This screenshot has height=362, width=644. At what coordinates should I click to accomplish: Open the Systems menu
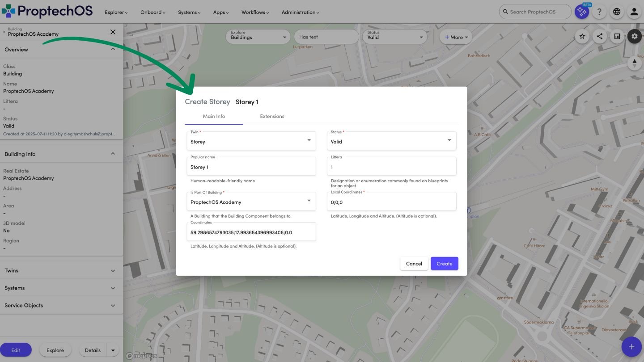point(189,13)
